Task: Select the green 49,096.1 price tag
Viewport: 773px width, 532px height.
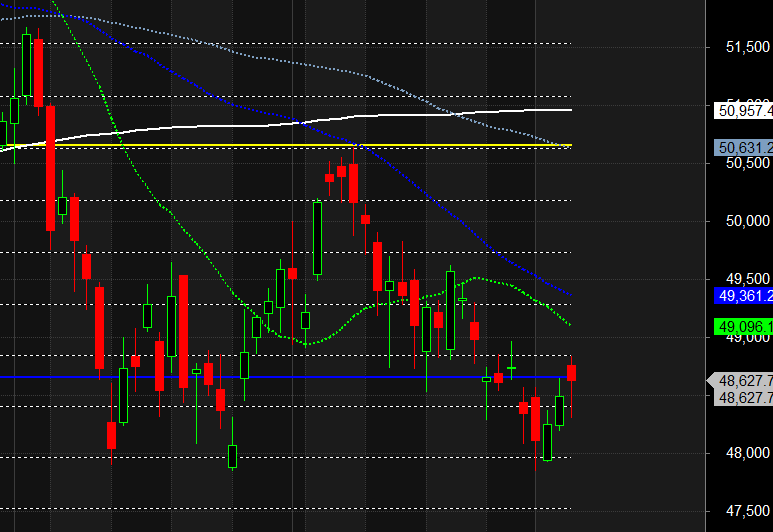Action: coord(743,326)
